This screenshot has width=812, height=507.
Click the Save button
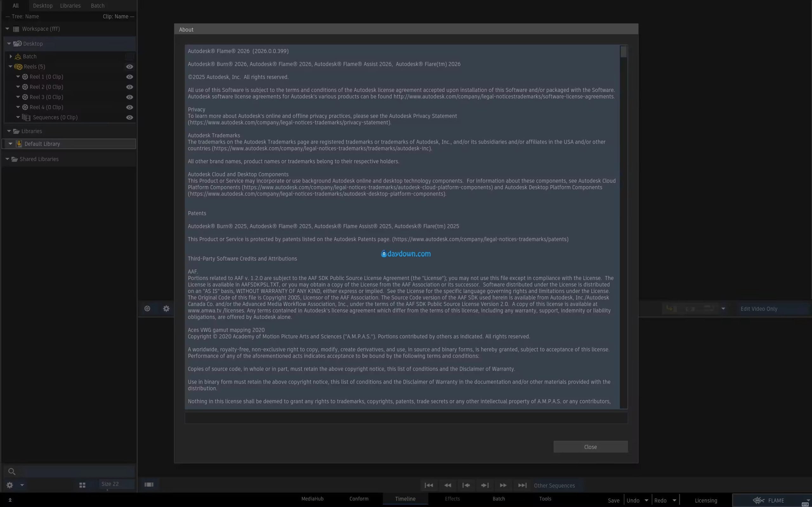pos(613,500)
